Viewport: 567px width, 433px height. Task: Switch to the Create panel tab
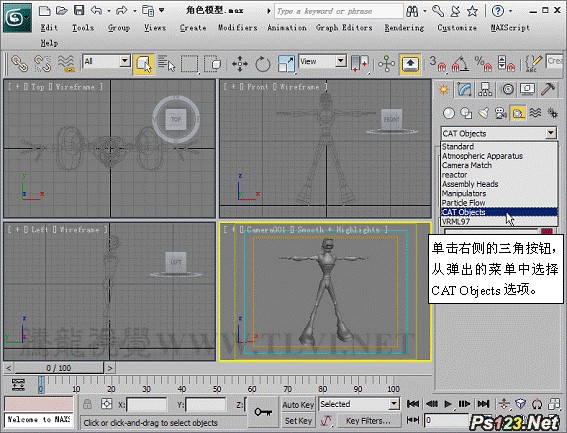444,89
